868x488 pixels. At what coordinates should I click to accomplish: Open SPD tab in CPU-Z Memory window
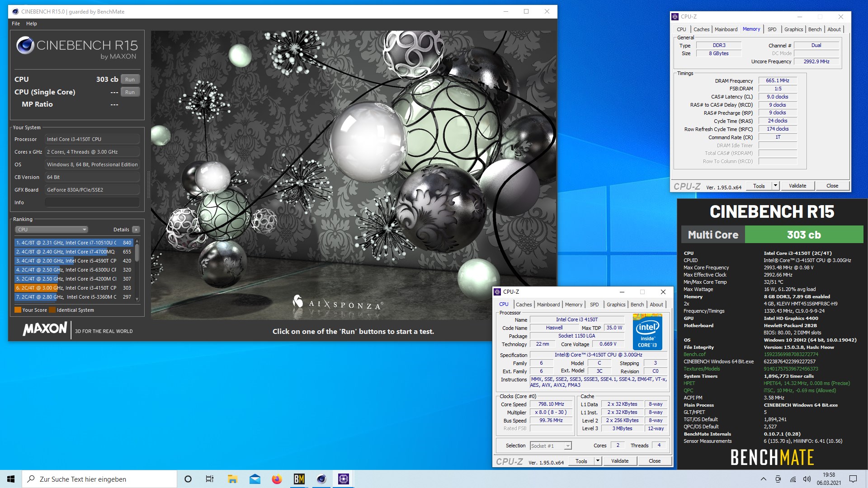pyautogui.click(x=772, y=29)
